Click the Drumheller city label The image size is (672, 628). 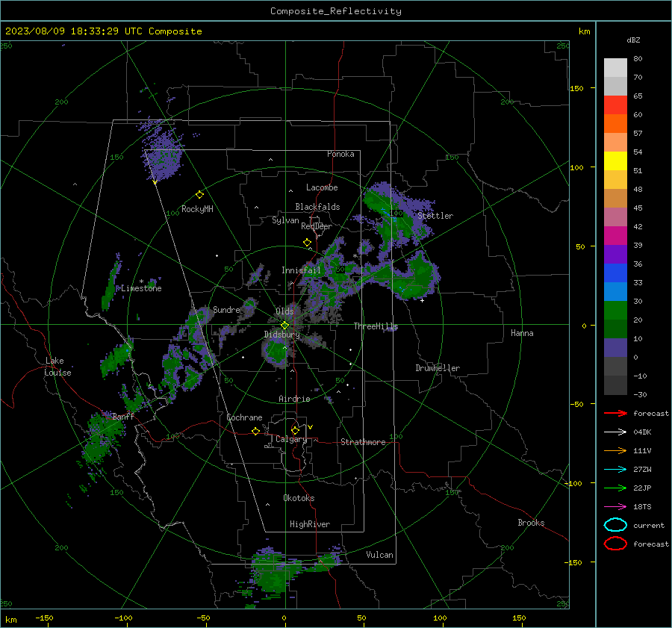point(438,368)
